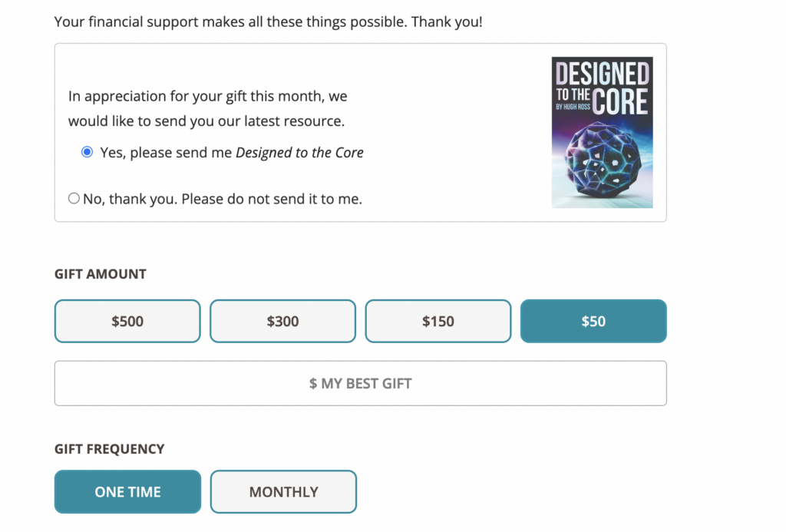Select the 'Yes, please send me' radio button

[88, 152]
